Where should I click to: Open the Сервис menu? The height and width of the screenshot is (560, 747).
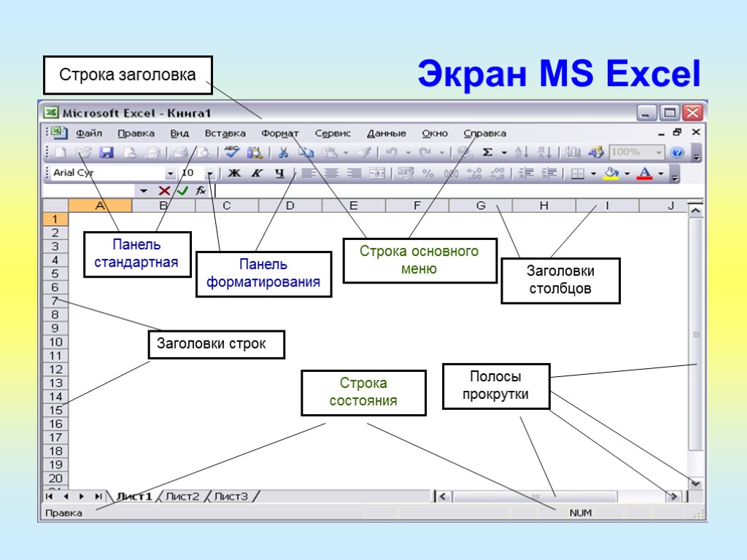pyautogui.click(x=333, y=133)
